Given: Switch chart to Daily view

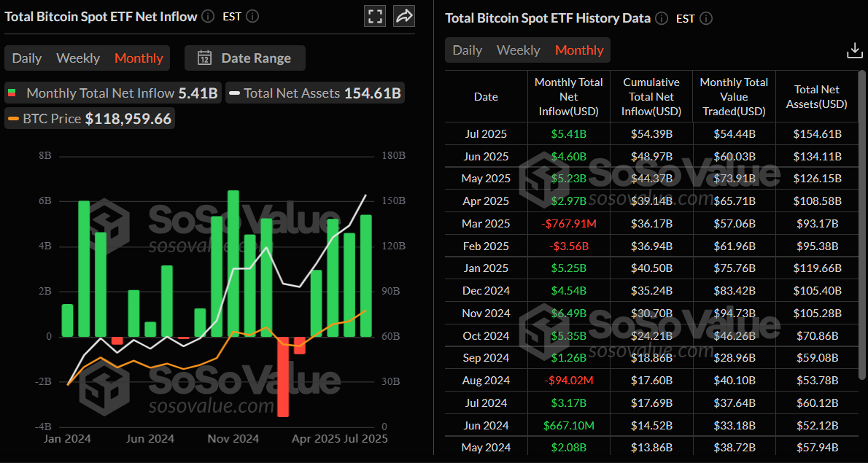Looking at the screenshot, I should click(26, 58).
